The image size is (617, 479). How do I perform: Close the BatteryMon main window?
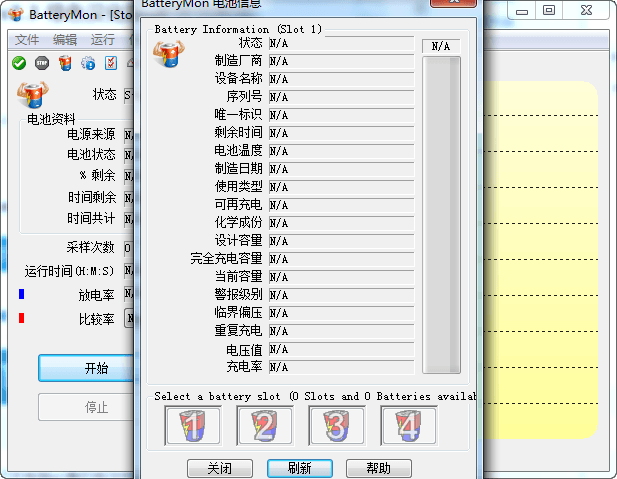(x=586, y=11)
